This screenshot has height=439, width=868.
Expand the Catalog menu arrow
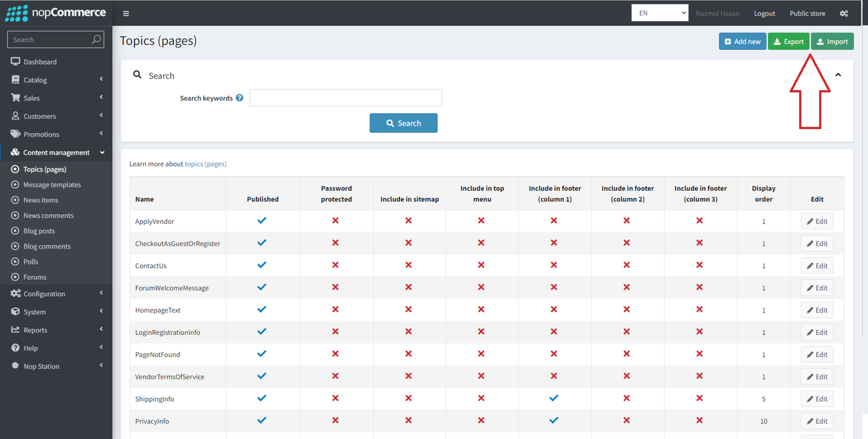[101, 79]
